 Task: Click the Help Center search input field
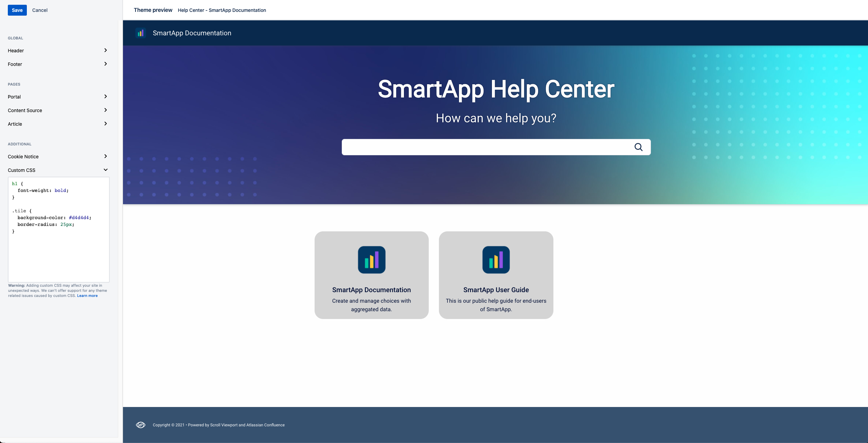tap(496, 147)
